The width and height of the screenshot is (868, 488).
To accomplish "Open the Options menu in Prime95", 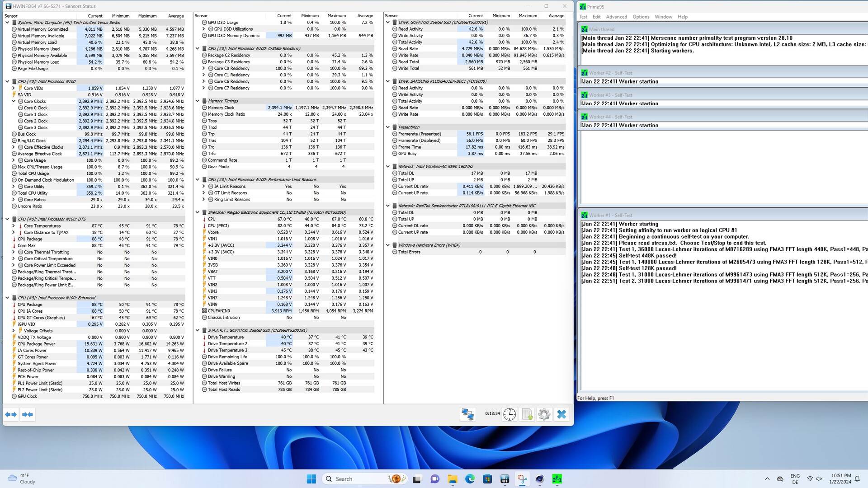I will pyautogui.click(x=641, y=17).
